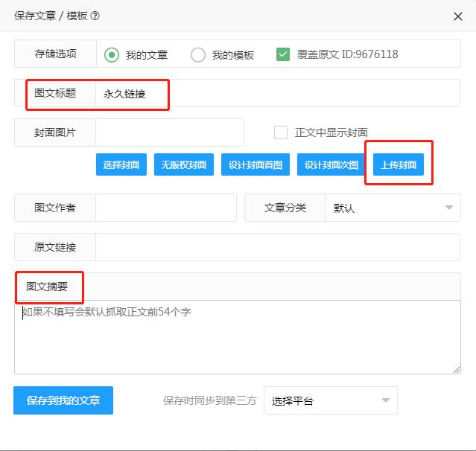Viewport: 476px width, 451px height.
Task: Select the 我的文章 radio option
Action: coord(112,55)
